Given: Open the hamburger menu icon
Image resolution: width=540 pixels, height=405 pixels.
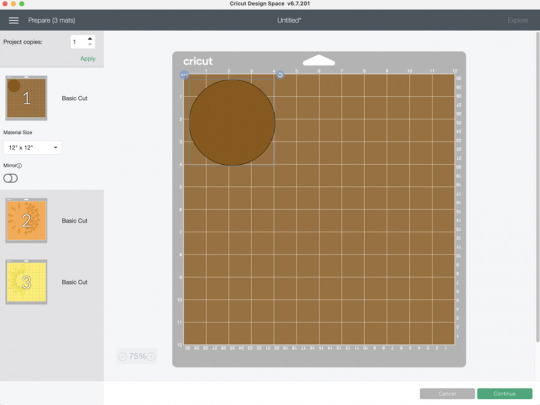Looking at the screenshot, I should tap(14, 21).
